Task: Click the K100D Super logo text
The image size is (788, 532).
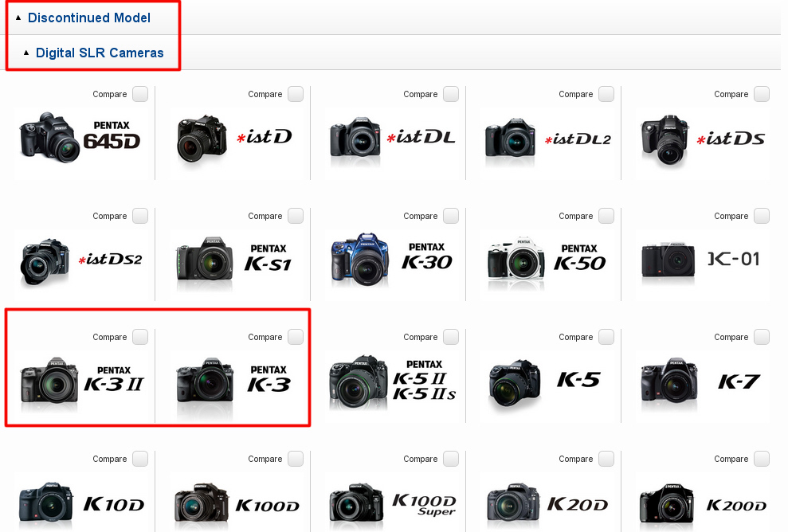Action: point(424,504)
